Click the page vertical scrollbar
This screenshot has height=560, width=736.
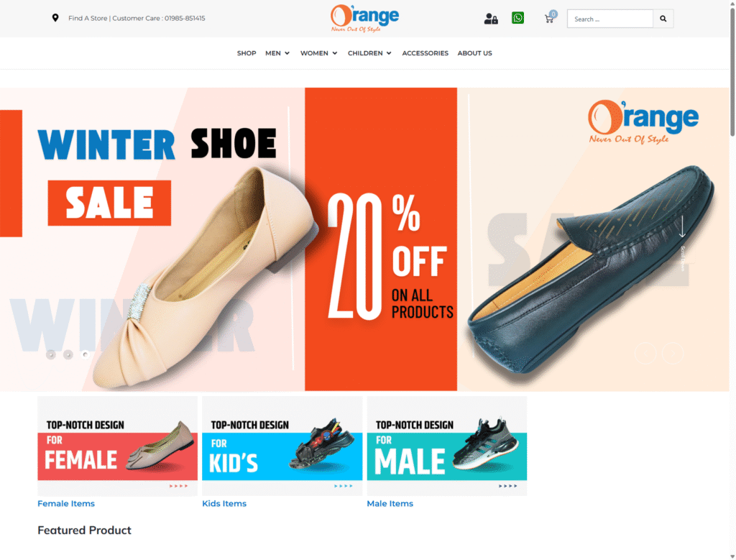point(732,280)
